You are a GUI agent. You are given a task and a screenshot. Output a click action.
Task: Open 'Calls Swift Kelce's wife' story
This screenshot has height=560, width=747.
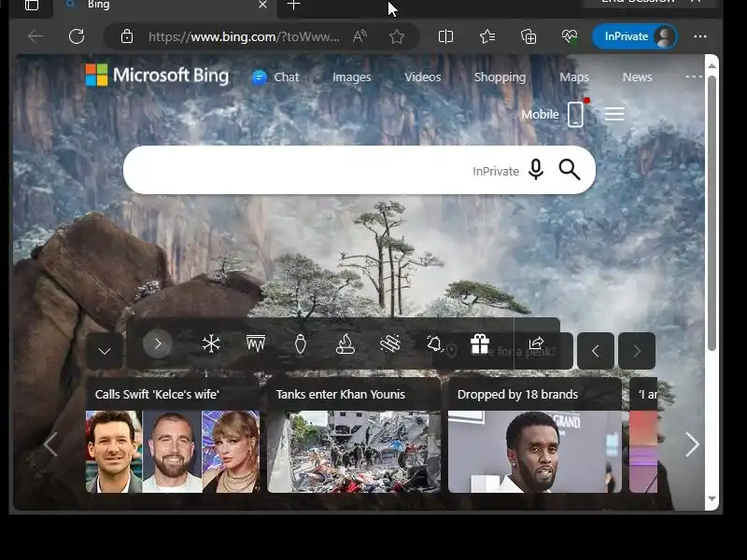pyautogui.click(x=157, y=394)
